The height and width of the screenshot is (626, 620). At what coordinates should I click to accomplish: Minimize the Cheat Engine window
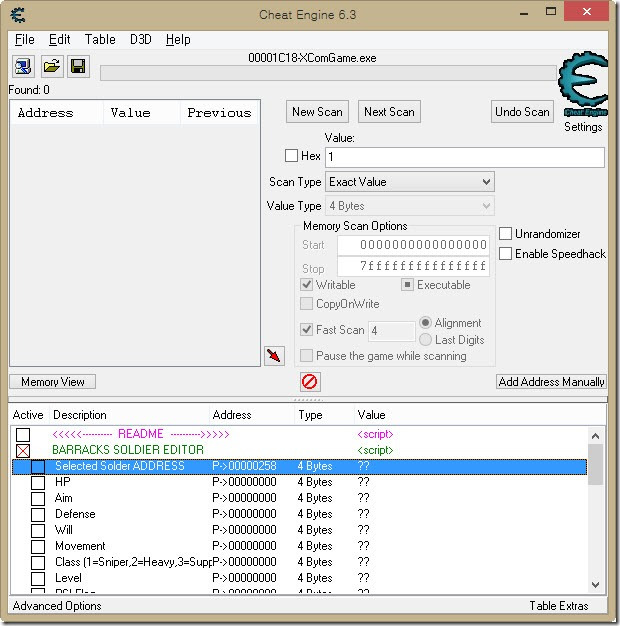click(524, 13)
